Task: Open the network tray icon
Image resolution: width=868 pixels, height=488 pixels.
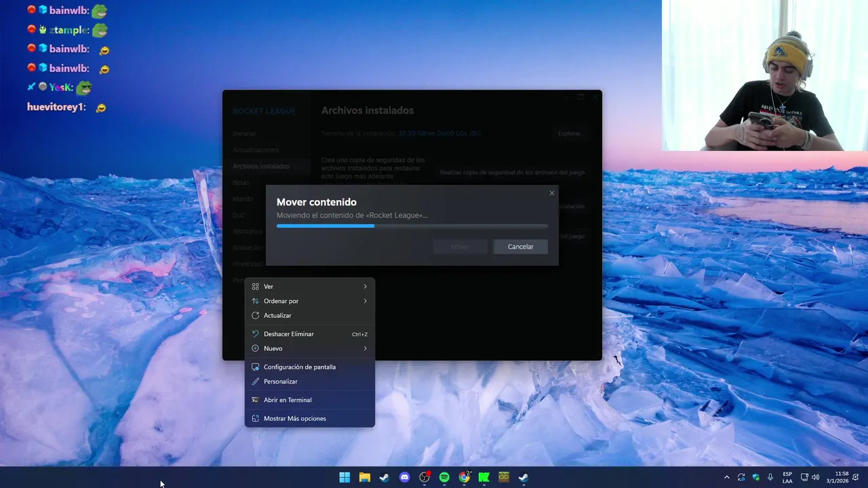Action: tap(804, 477)
